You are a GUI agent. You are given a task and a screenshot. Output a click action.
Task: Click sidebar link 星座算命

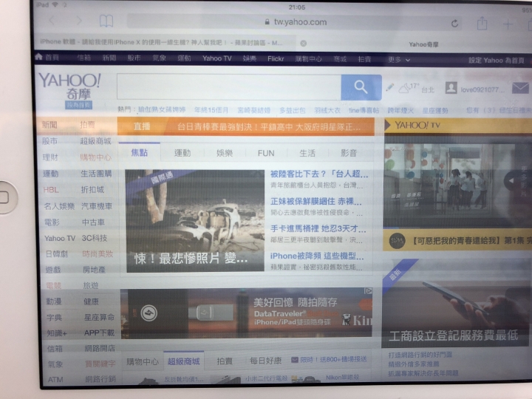pos(100,318)
